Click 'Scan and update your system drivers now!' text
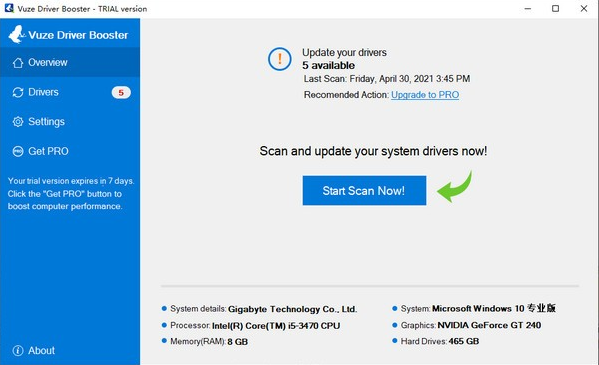Screen dimensions: 599x365 (373, 151)
